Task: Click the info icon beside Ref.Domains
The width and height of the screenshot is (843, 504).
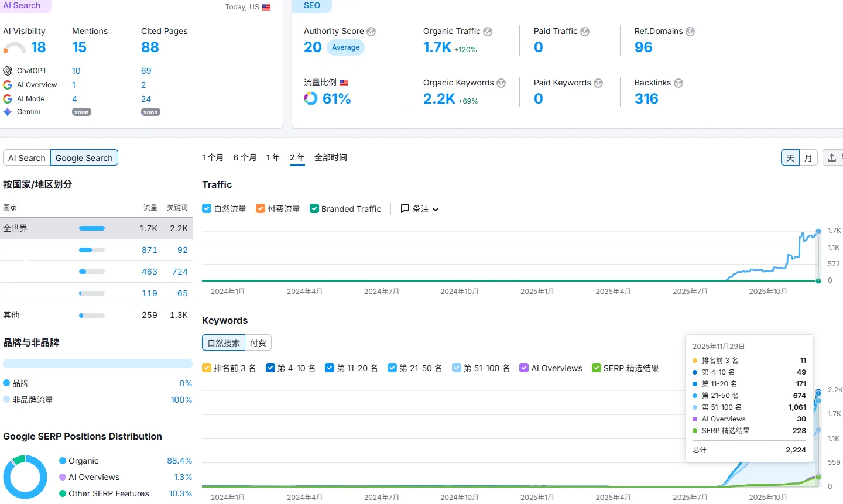Action: (x=690, y=32)
